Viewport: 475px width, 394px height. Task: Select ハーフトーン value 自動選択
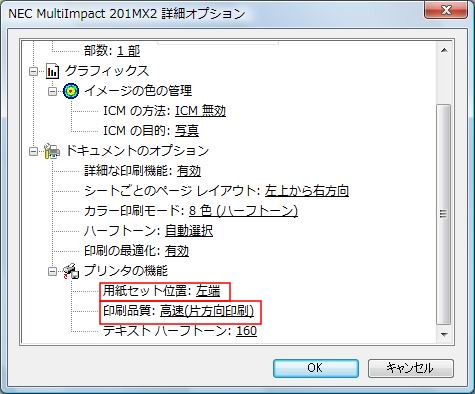tap(189, 231)
